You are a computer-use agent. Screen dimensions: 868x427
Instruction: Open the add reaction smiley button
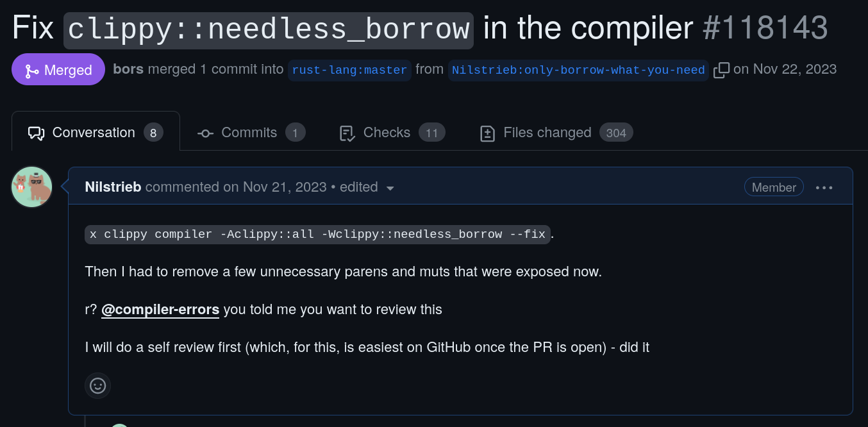click(97, 385)
